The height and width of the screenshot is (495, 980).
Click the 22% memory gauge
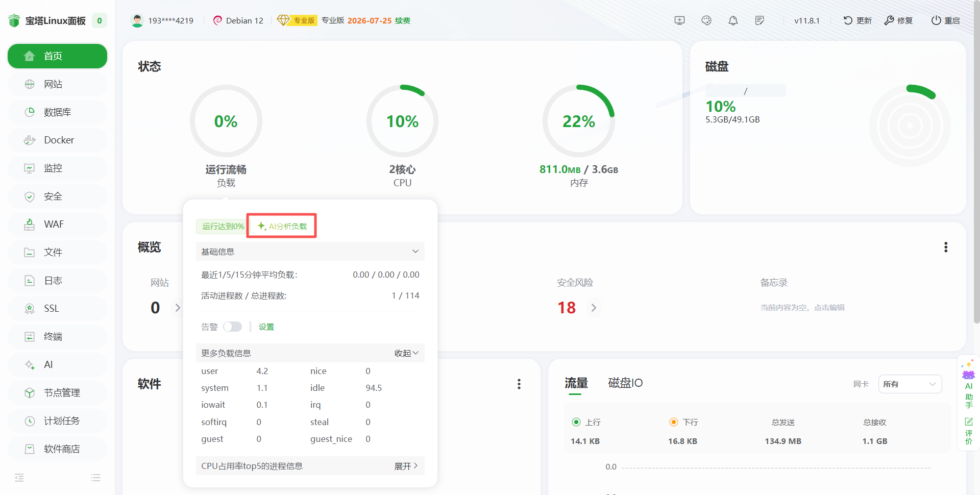tap(579, 121)
